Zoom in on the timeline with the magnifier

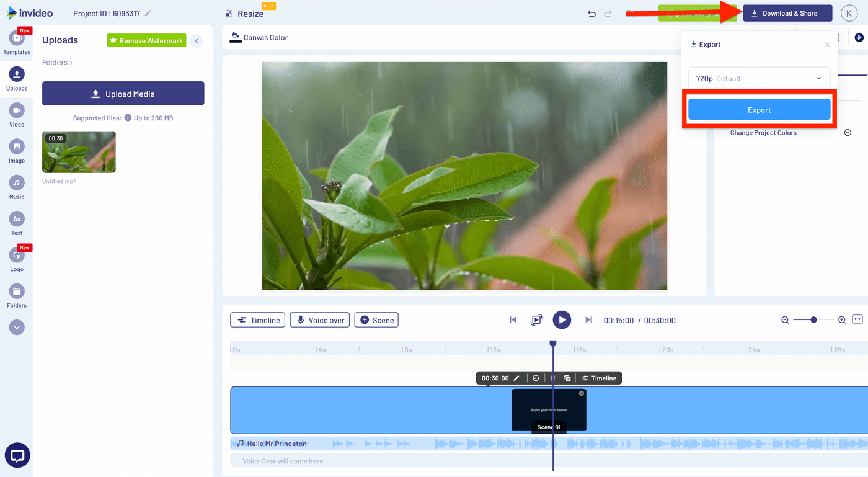841,319
